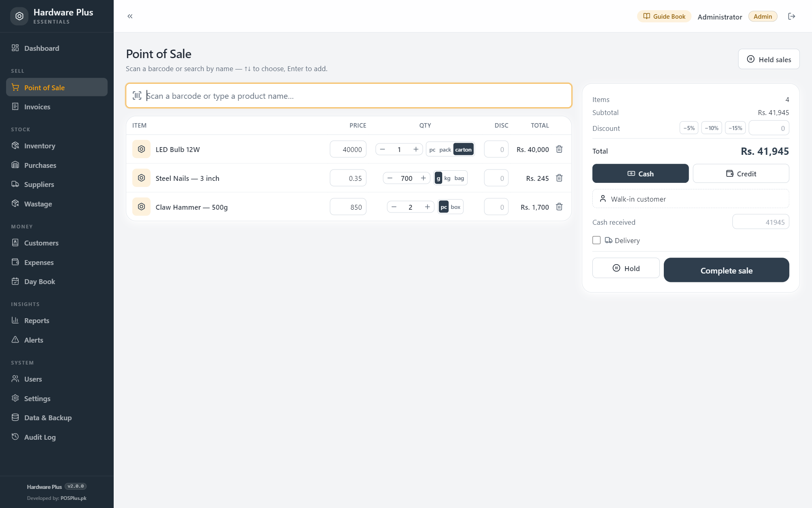This screenshot has height=508, width=812.
Task: Enable the Delivery checkbox
Action: [596, 240]
